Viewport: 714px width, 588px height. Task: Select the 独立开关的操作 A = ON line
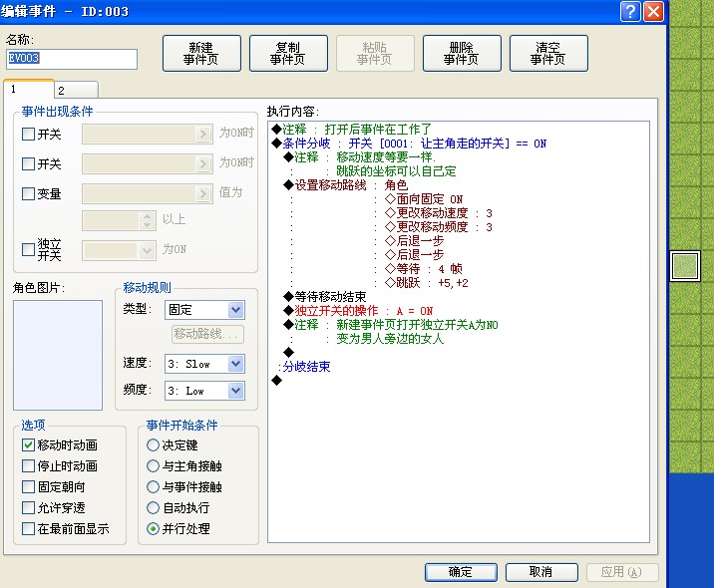coord(358,311)
